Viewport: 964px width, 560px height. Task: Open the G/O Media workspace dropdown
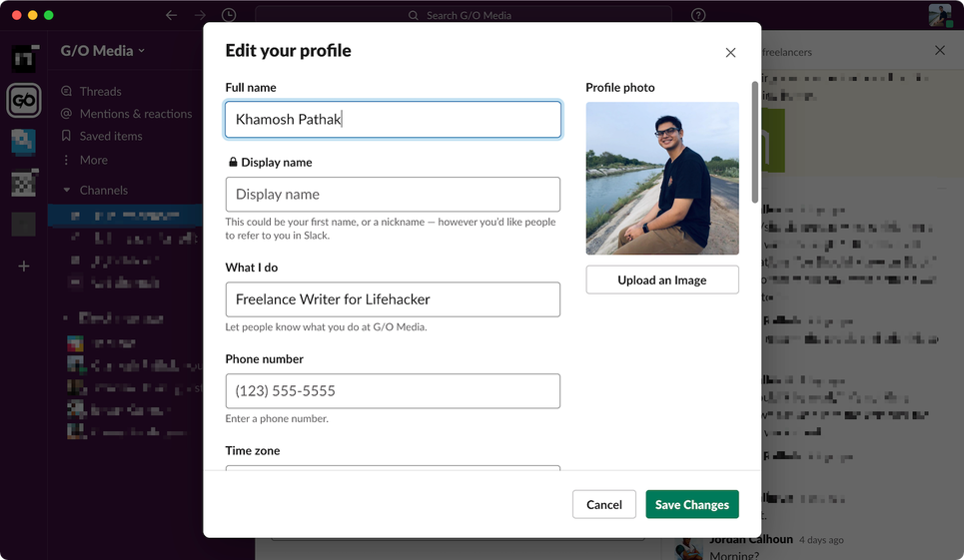[103, 51]
